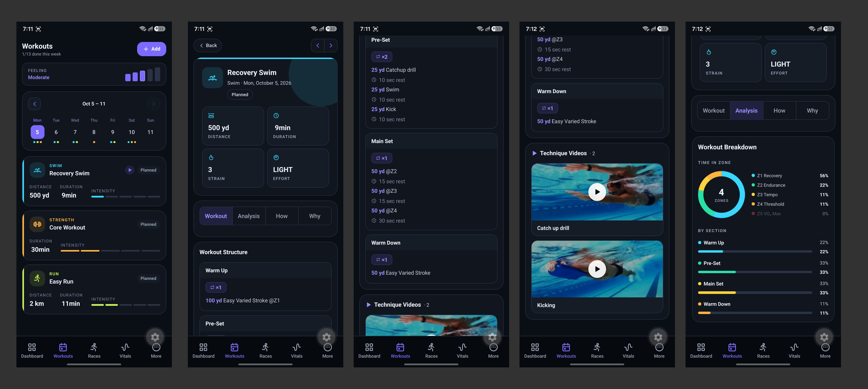The image size is (868, 389).
Task: Tap the Z1 Recovery zone legend entry
Action: 789,176
